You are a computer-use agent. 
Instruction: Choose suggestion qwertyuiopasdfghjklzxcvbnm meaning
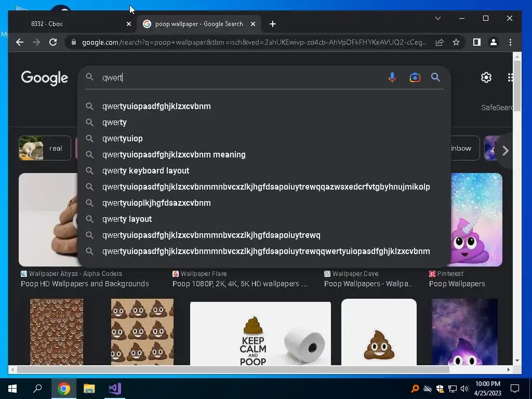point(264,155)
